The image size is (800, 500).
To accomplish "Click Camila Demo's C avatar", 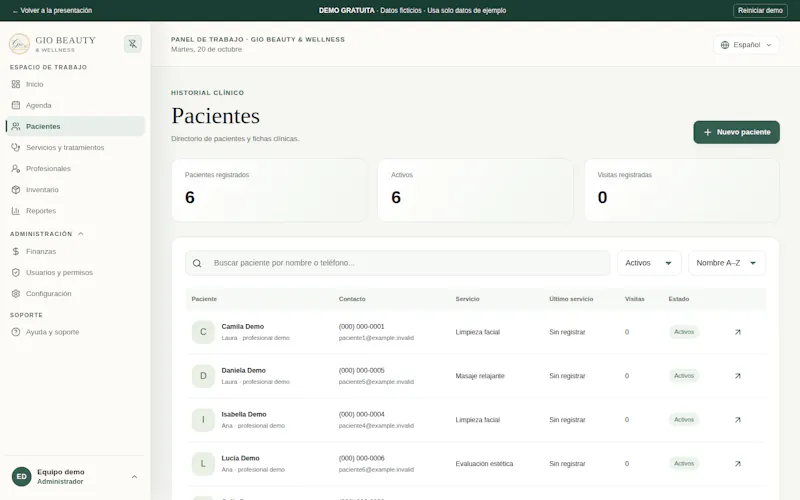I will tap(203, 332).
